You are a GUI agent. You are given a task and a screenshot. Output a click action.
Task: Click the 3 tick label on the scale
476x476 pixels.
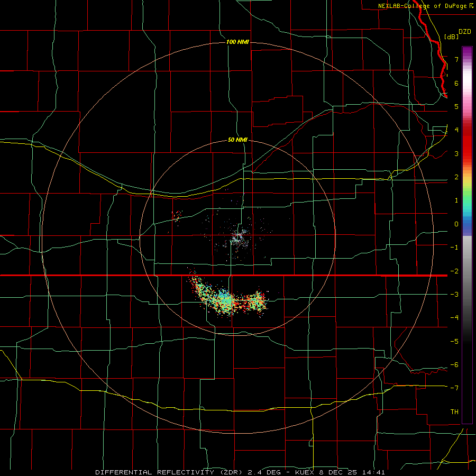click(456, 153)
